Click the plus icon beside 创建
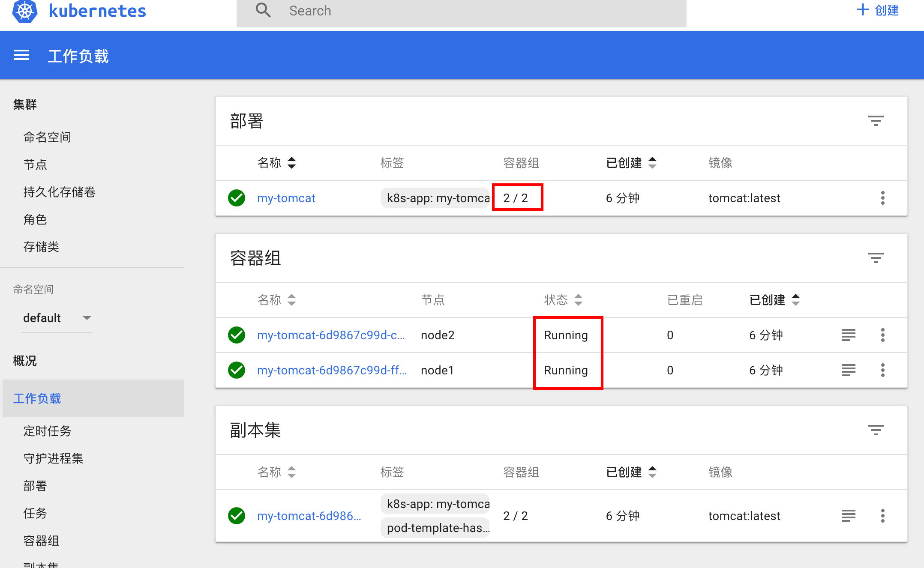This screenshot has width=924, height=568. coord(862,10)
